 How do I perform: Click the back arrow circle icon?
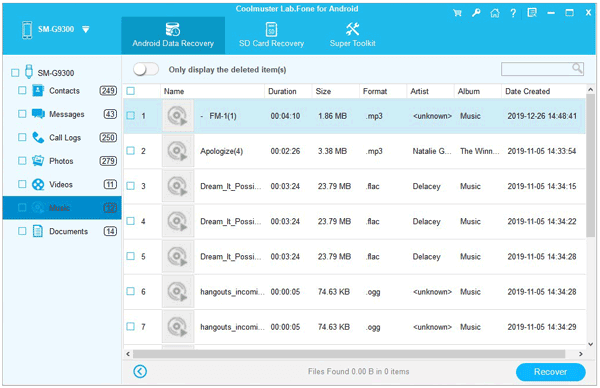pyautogui.click(x=140, y=371)
